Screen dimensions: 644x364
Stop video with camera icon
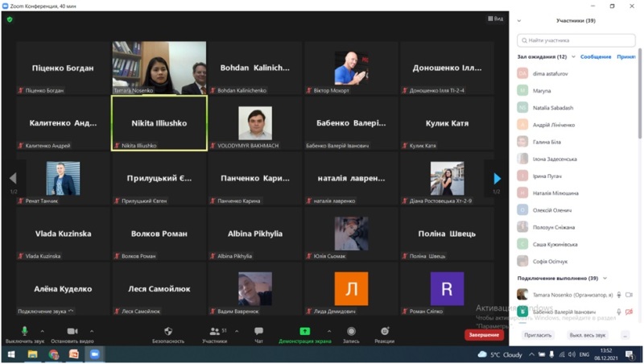72,331
